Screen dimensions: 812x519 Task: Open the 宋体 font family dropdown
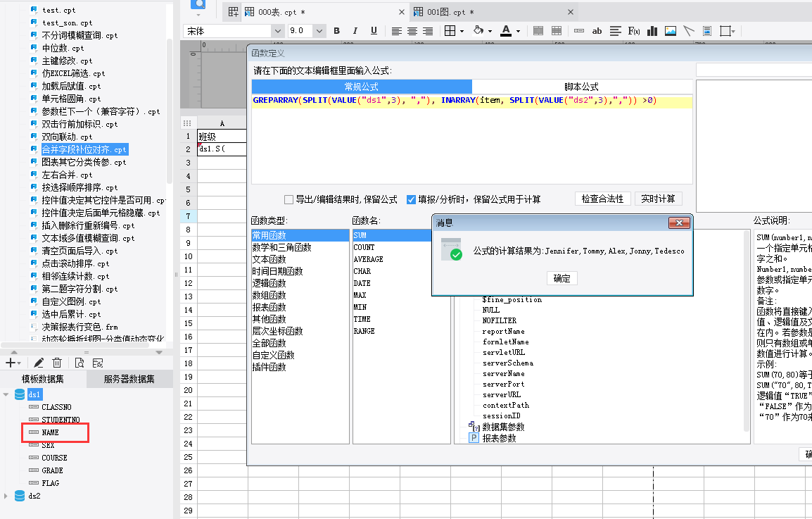pyautogui.click(x=277, y=31)
